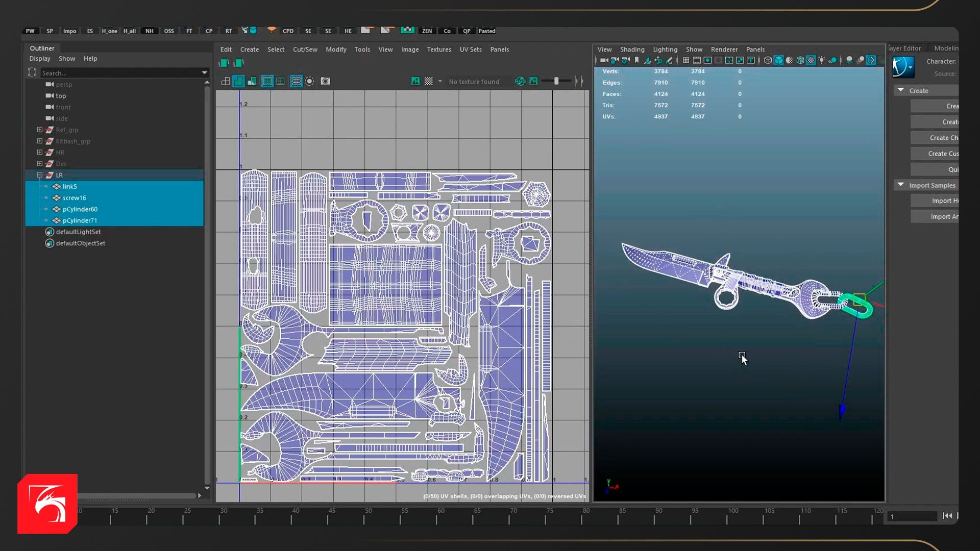The image size is (980, 551).
Task: Toggle checkered pattern display in UV editor
Action: click(429, 81)
